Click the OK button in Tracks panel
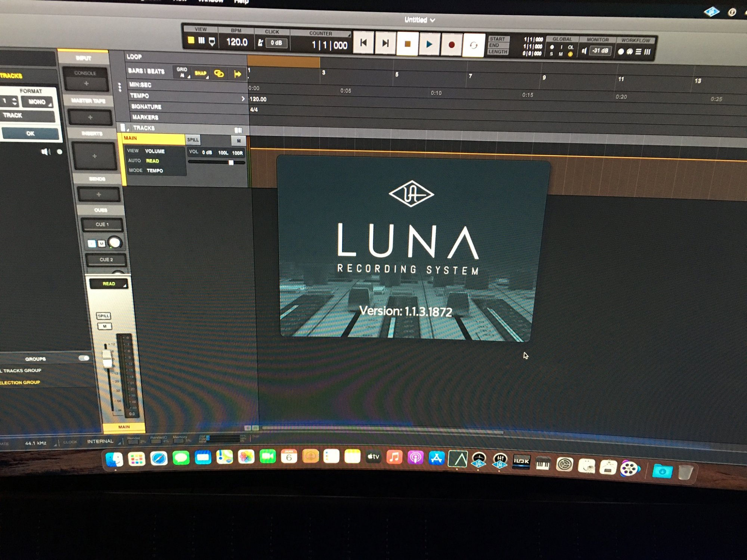 pos(30,133)
